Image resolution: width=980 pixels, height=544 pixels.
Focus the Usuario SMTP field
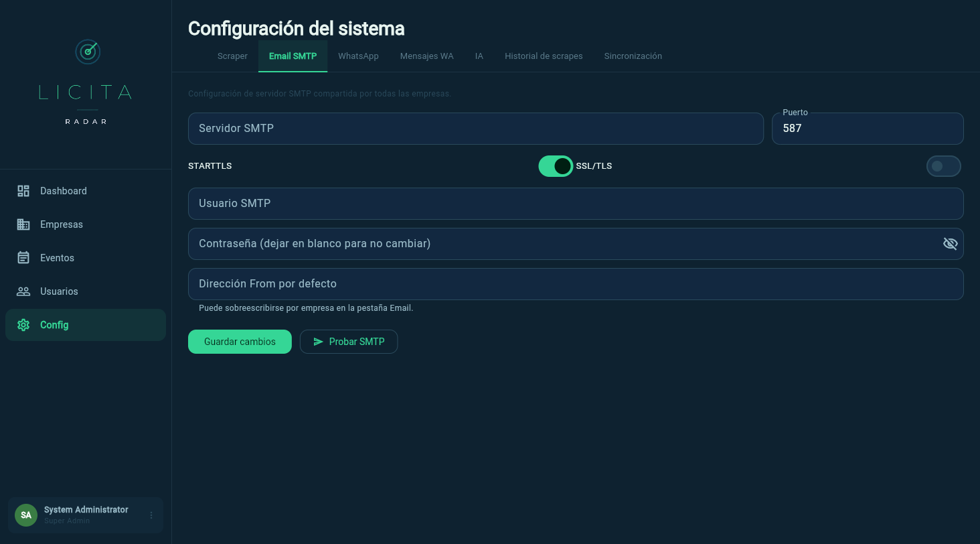[x=576, y=204]
